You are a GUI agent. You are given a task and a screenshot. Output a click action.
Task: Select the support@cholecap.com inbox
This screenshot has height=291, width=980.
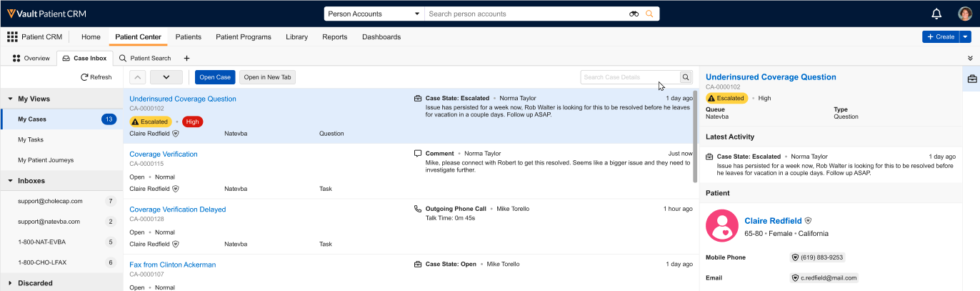point(50,202)
